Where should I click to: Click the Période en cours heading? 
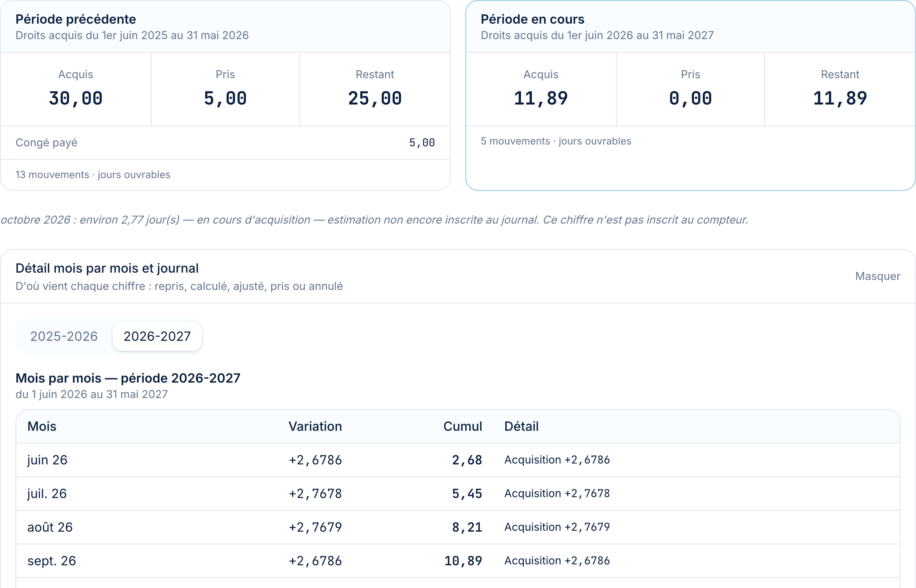533,19
